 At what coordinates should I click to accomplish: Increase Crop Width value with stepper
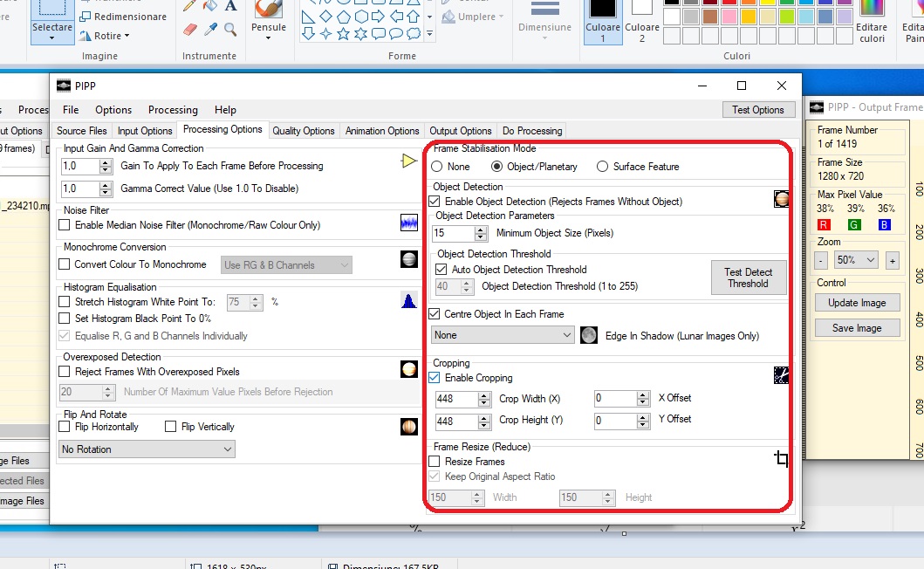484,395
